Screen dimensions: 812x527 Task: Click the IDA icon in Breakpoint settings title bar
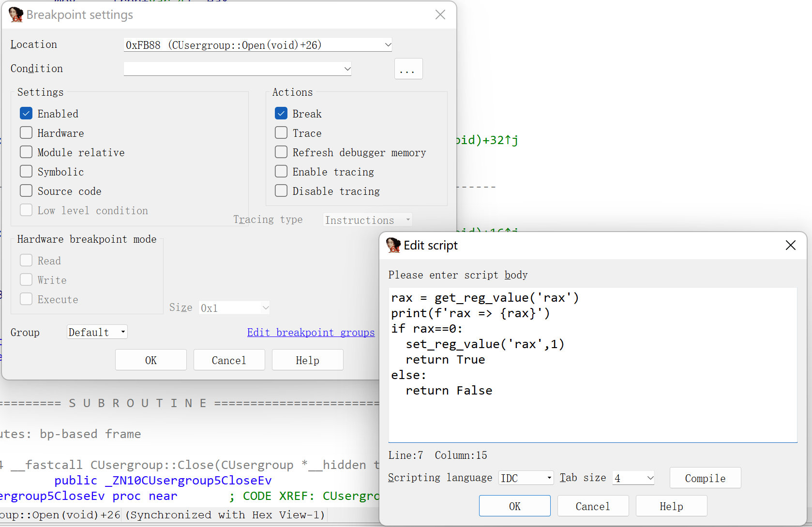pyautogui.click(x=16, y=15)
